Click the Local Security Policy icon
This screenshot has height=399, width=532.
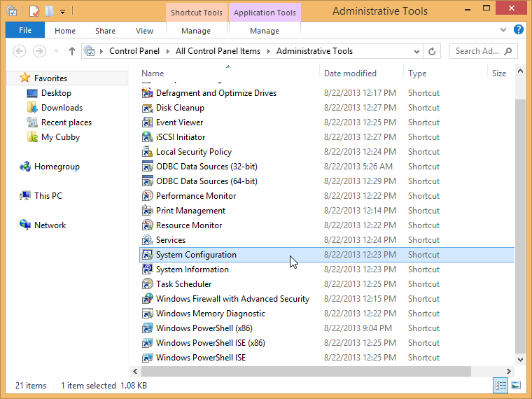147,152
